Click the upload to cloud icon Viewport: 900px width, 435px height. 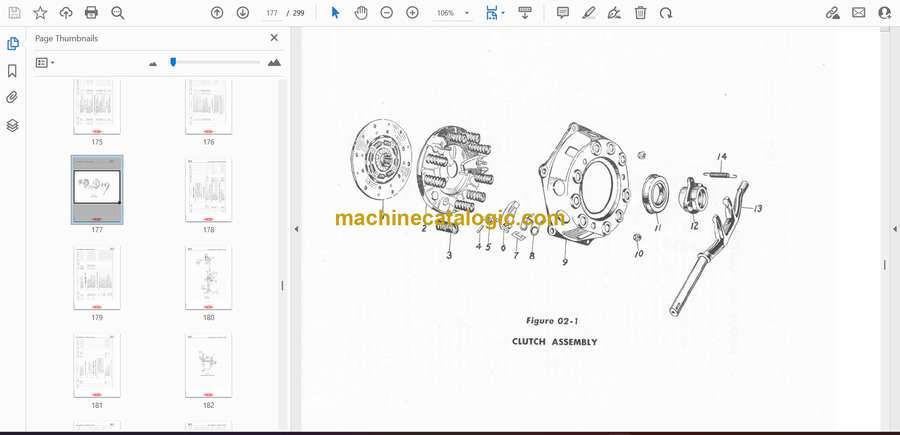click(x=66, y=13)
